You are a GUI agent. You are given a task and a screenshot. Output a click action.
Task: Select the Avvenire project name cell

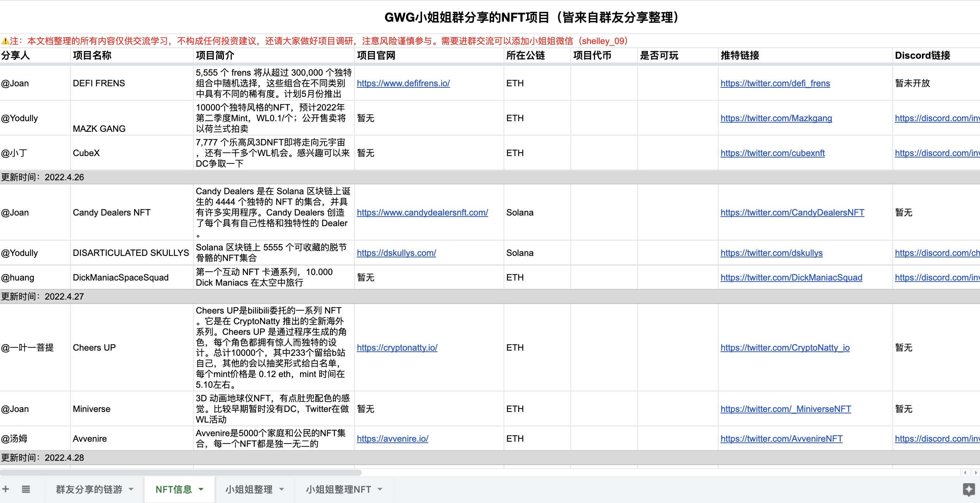[132, 439]
